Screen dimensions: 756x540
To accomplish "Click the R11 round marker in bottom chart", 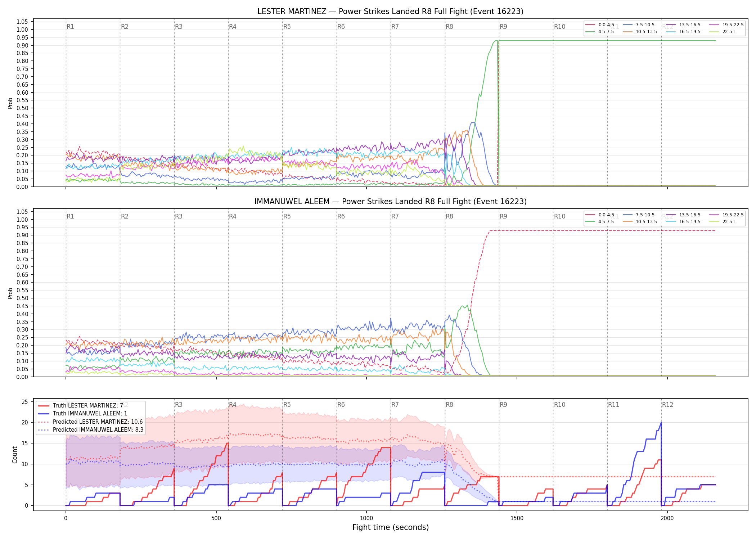I will 614,405.
